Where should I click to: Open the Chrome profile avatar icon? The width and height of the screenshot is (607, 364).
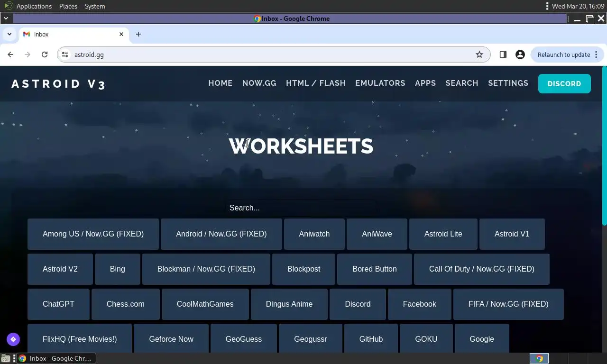[520, 55]
